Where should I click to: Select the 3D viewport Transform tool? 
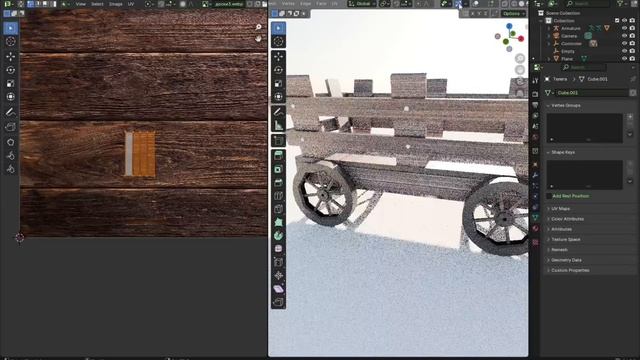(x=278, y=97)
